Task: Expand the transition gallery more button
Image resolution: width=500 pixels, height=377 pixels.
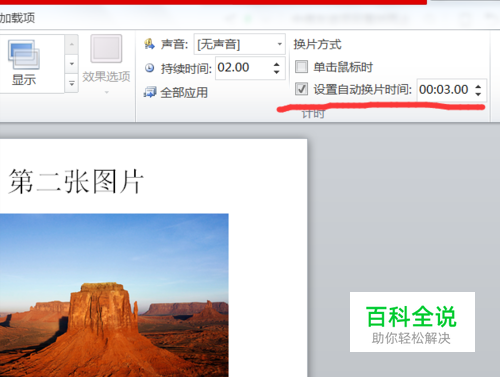Action: tap(72, 84)
